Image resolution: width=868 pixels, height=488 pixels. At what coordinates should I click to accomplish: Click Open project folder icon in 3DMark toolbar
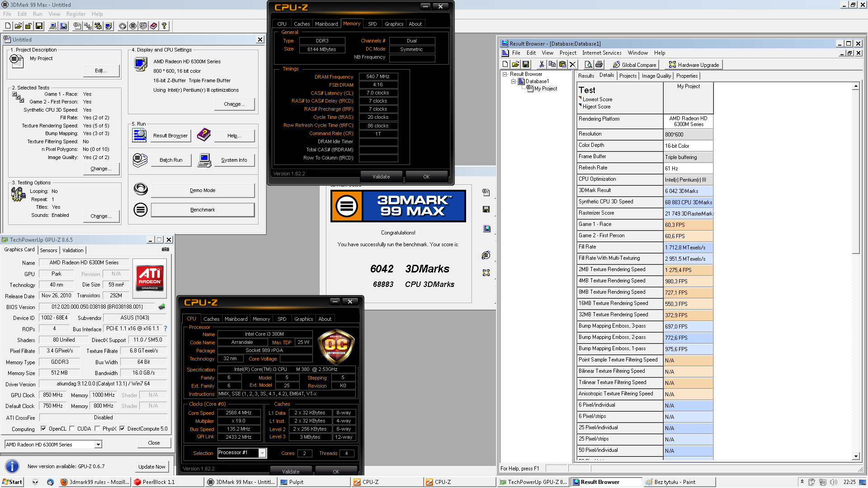pyautogui.click(x=18, y=26)
